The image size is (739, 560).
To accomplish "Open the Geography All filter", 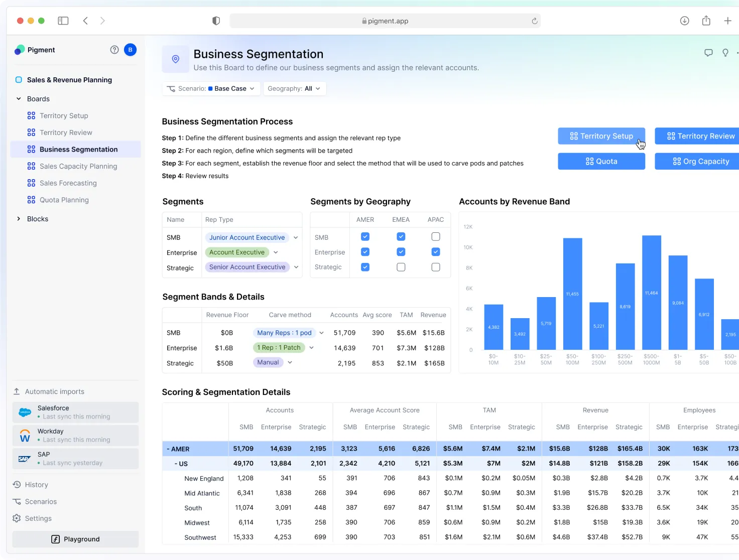I will (294, 88).
